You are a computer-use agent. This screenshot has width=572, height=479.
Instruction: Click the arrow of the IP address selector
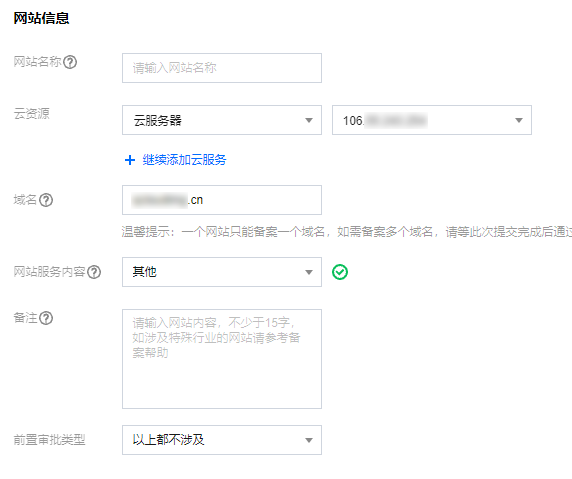tap(519, 120)
